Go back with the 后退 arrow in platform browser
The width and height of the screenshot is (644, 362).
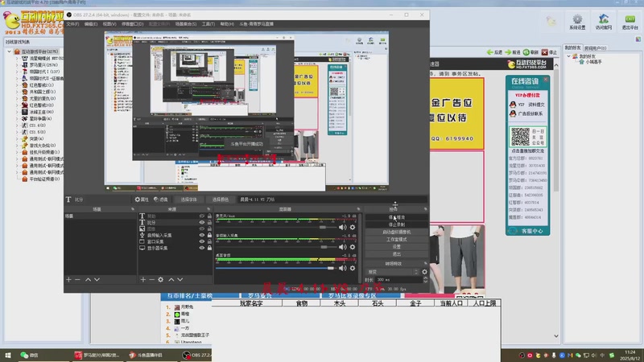coord(494,52)
